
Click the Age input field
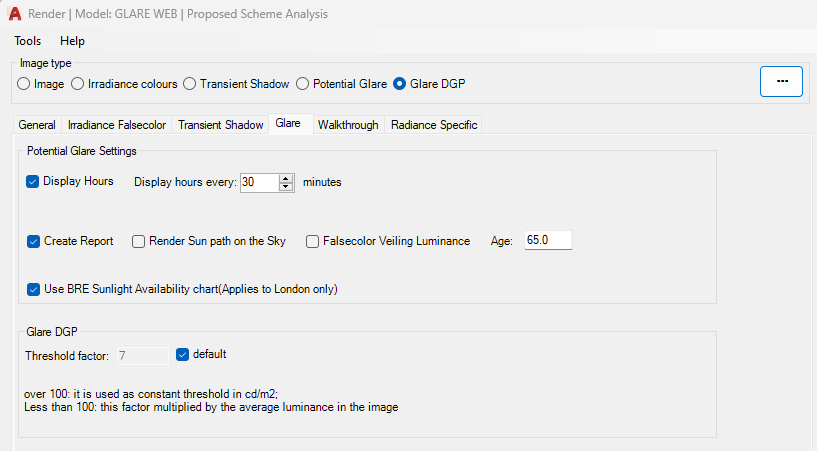point(547,240)
